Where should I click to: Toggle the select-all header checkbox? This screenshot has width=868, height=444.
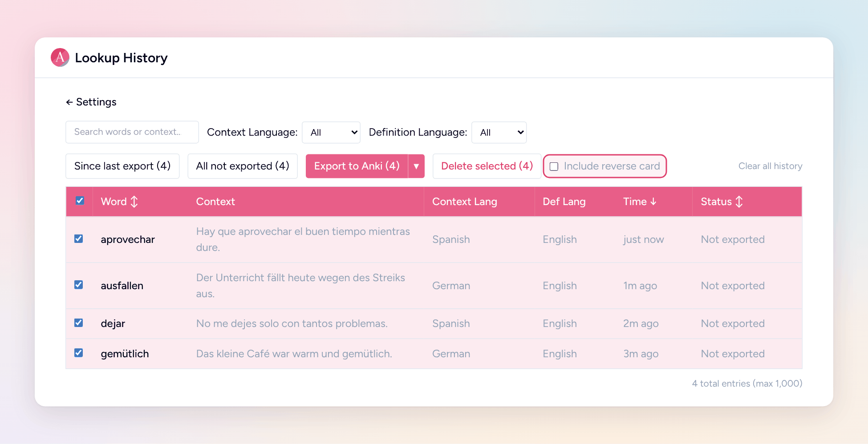pyautogui.click(x=80, y=201)
